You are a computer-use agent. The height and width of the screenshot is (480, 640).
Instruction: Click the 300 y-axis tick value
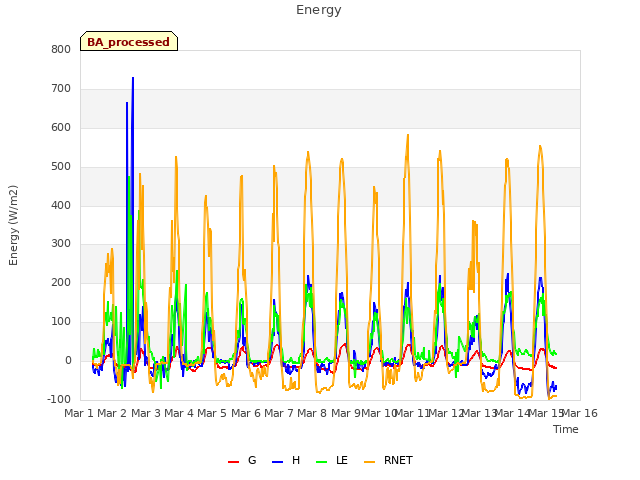[x=61, y=244]
